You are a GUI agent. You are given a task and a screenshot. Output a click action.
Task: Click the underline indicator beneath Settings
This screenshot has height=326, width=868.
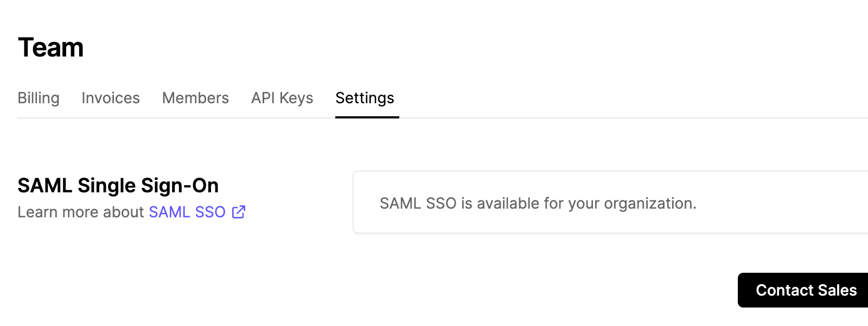367,117
